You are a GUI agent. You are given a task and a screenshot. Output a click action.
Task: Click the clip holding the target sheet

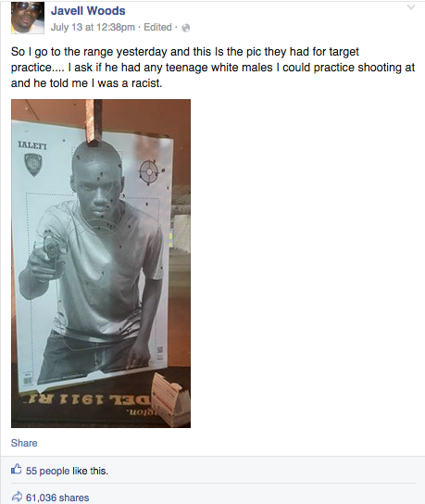[94, 122]
